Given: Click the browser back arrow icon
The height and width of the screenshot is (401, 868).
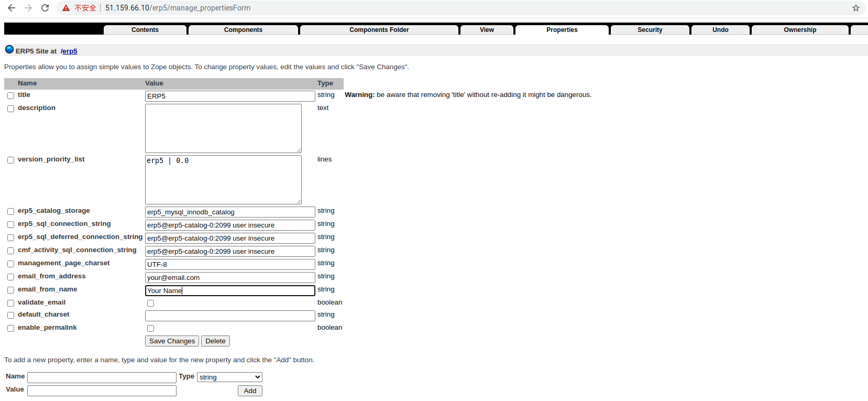Looking at the screenshot, I should (12, 8).
